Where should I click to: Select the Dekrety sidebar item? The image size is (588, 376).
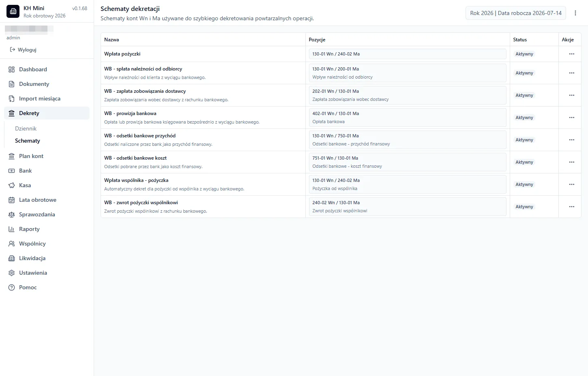[x=47, y=113]
